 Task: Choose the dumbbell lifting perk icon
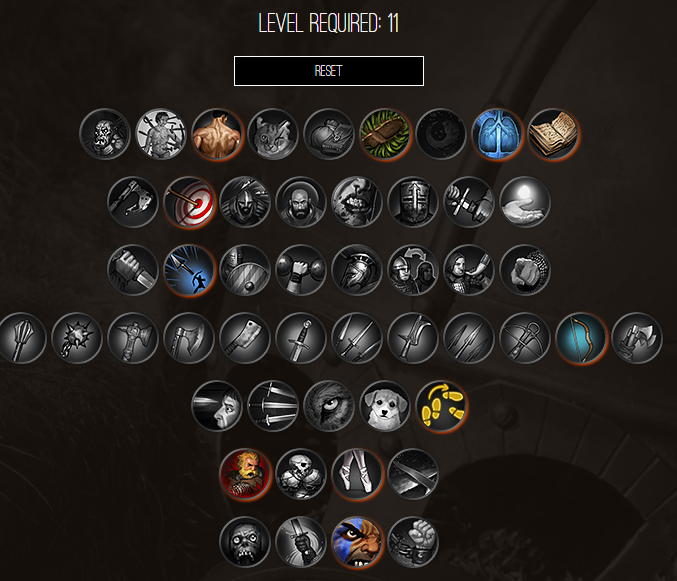(x=301, y=270)
